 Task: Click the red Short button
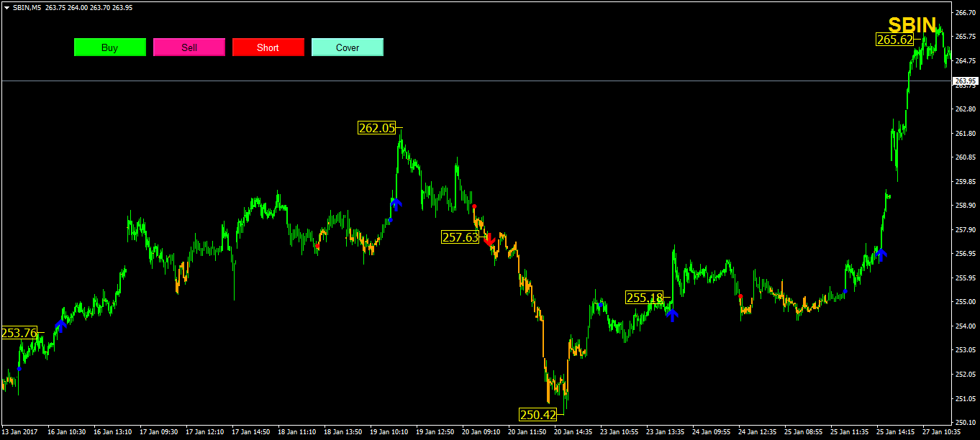click(x=268, y=47)
